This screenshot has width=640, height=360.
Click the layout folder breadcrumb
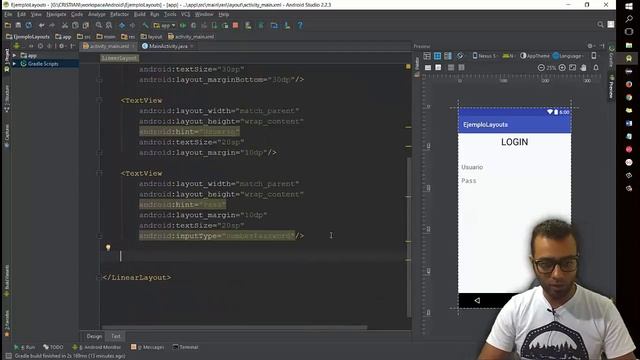point(151,36)
